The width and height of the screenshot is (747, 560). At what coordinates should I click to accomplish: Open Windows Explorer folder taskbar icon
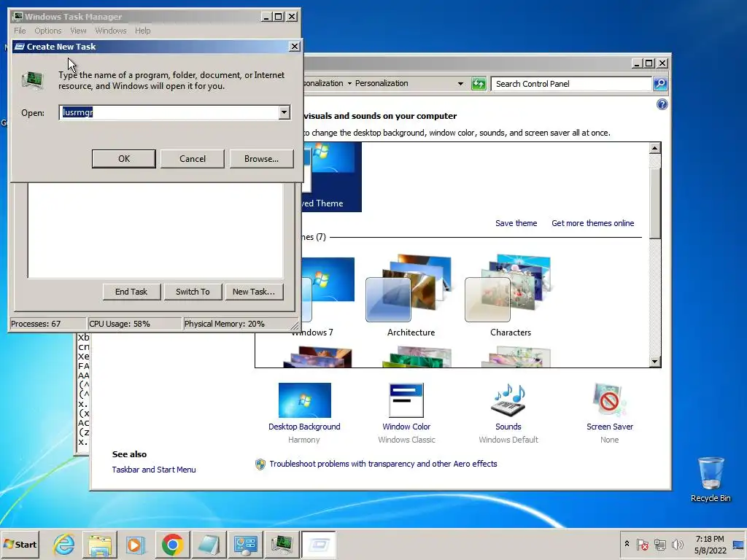click(100, 544)
